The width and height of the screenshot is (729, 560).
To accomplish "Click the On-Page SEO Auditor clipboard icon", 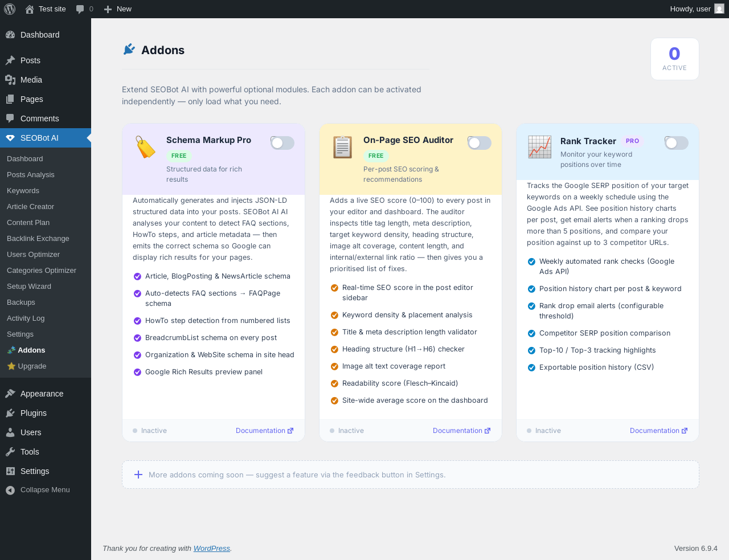I will click(x=342, y=147).
